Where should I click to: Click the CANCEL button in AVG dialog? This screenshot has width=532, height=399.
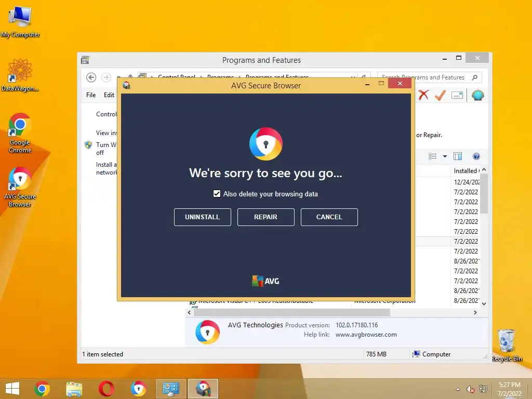tap(329, 217)
